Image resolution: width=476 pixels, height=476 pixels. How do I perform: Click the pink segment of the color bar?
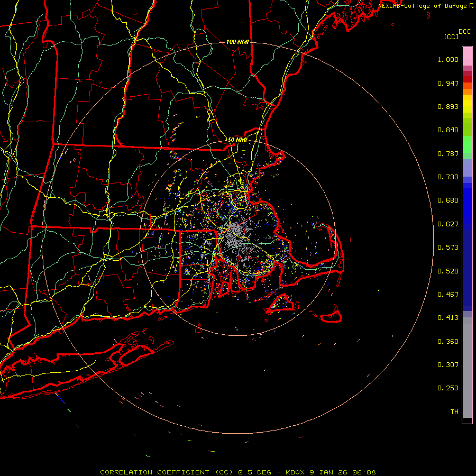(467, 57)
